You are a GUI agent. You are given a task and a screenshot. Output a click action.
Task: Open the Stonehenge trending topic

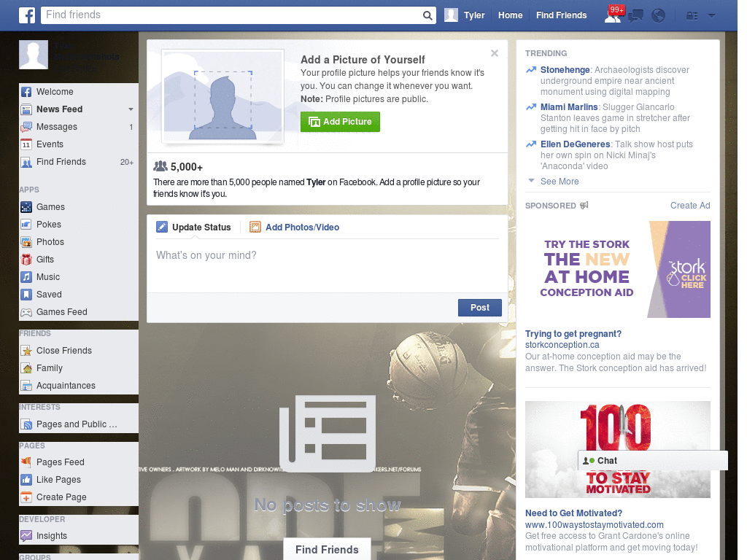565,70
